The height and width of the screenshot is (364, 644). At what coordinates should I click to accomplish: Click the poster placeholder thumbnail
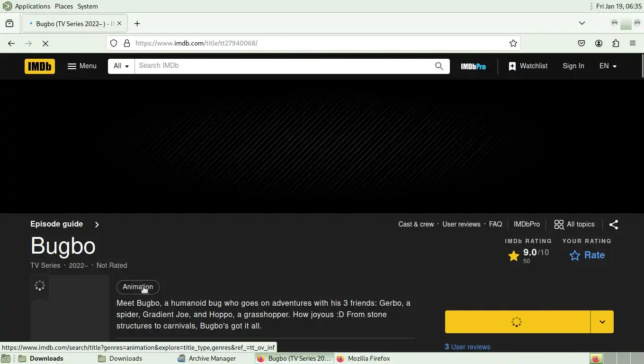[x=70, y=308]
